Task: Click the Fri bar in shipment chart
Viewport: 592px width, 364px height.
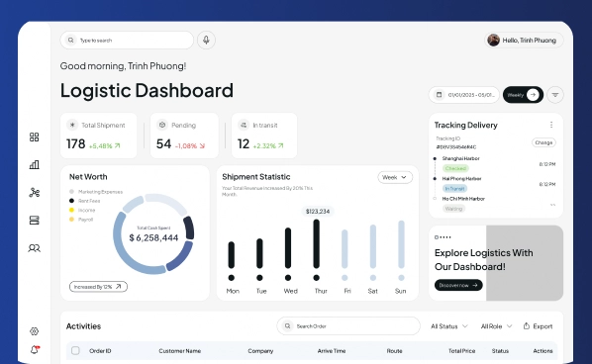Action: [345, 249]
